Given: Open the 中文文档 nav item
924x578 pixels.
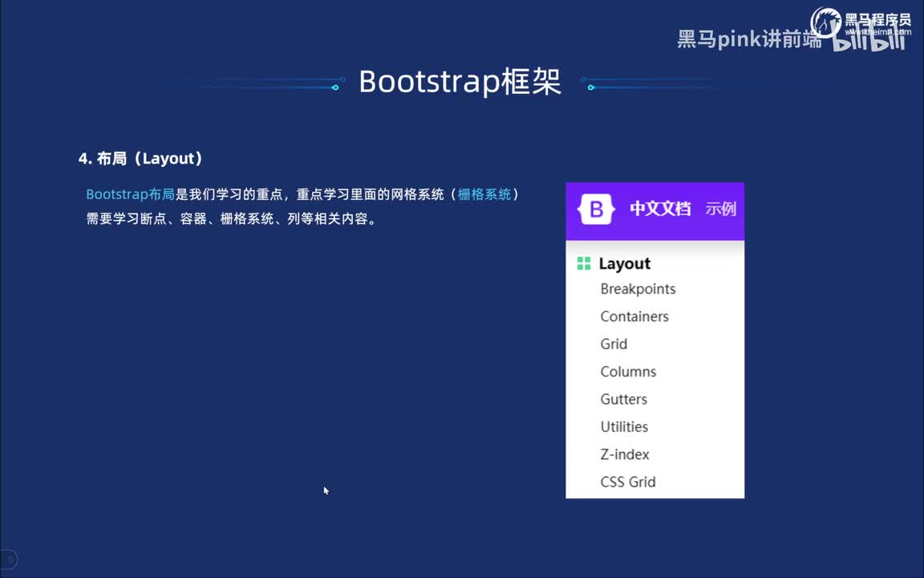Looking at the screenshot, I should 660,209.
